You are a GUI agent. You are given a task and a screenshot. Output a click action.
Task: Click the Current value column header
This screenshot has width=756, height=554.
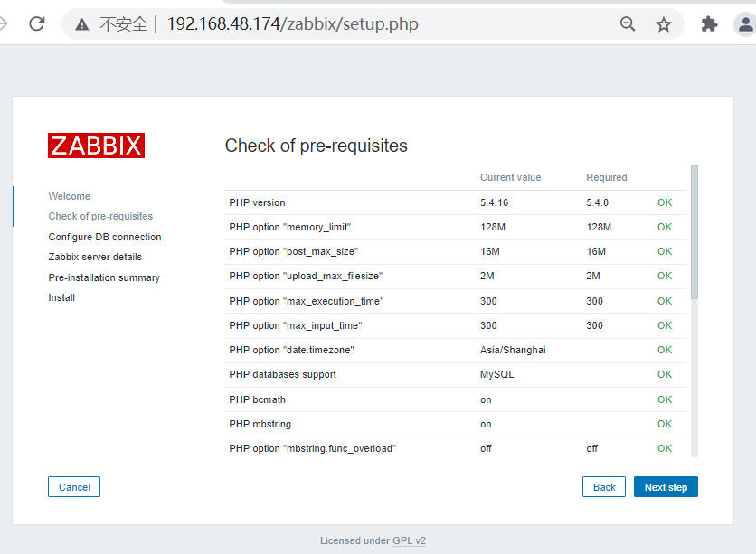(511, 177)
